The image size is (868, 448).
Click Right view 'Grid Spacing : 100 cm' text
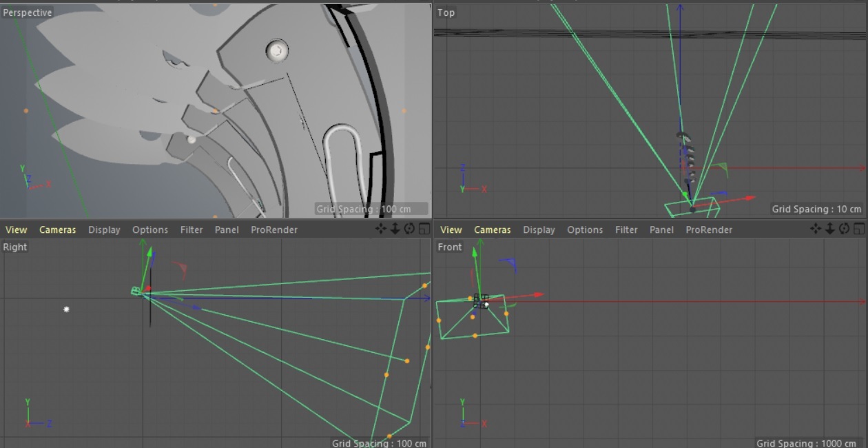click(379, 443)
